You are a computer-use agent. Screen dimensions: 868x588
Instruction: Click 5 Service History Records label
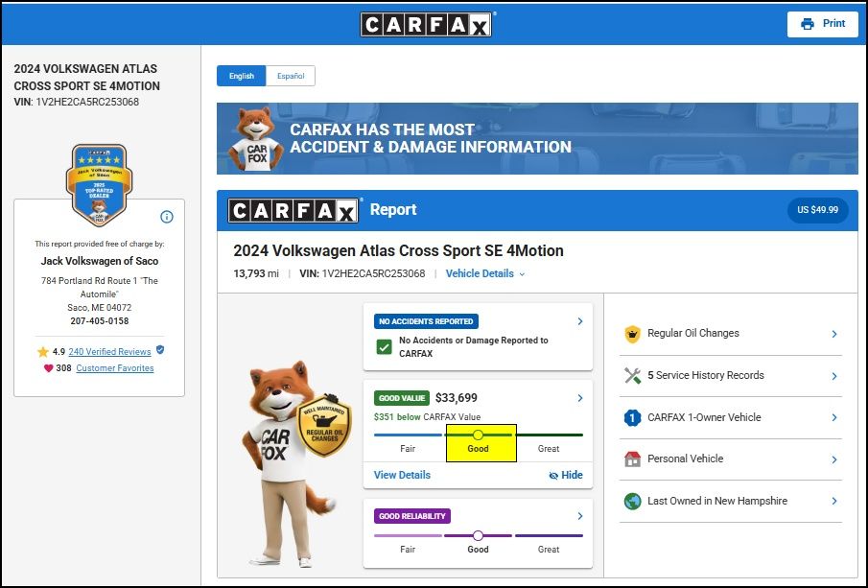point(706,375)
